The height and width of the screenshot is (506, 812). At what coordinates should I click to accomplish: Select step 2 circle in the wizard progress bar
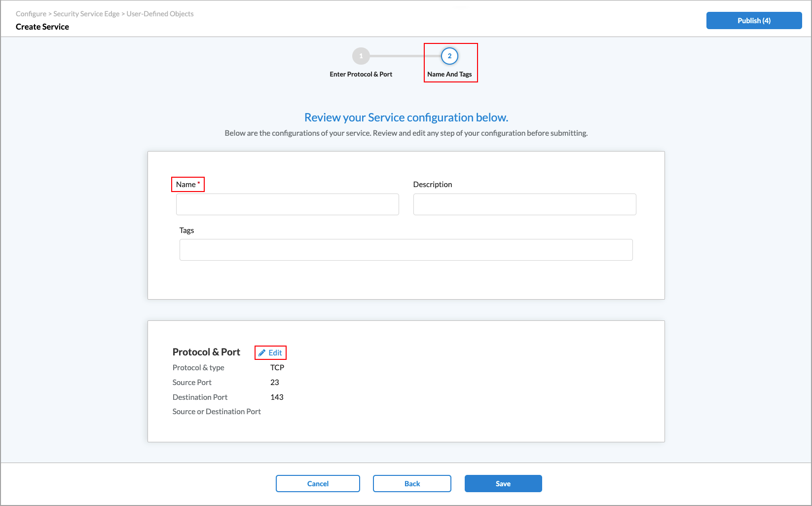click(x=449, y=56)
